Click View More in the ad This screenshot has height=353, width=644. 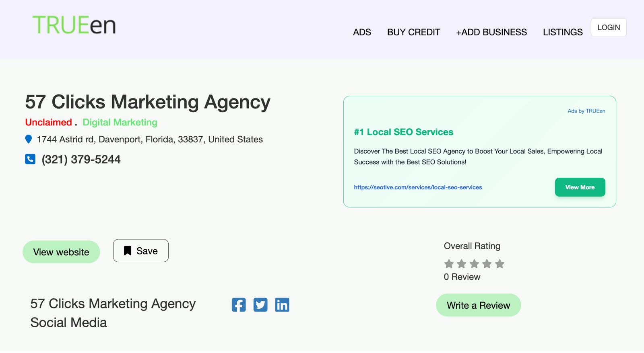tap(580, 187)
